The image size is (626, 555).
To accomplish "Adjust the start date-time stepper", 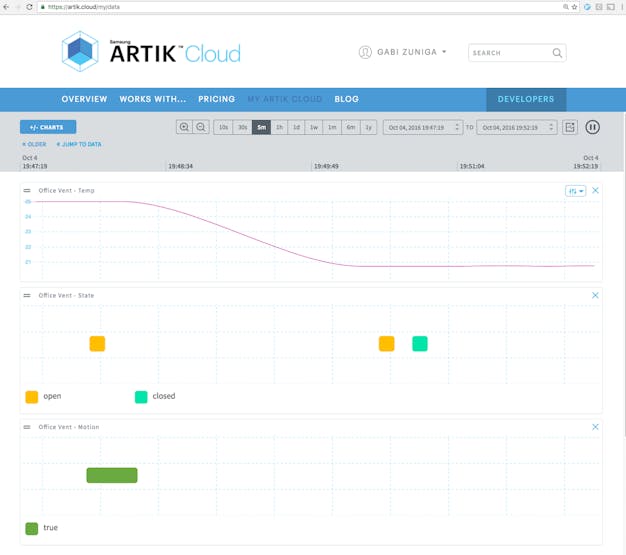I will coord(457,127).
